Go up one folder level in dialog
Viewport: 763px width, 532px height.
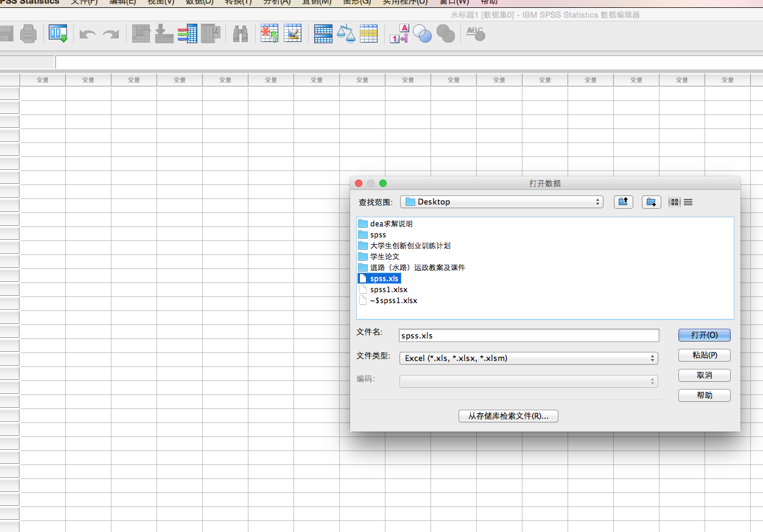click(623, 202)
